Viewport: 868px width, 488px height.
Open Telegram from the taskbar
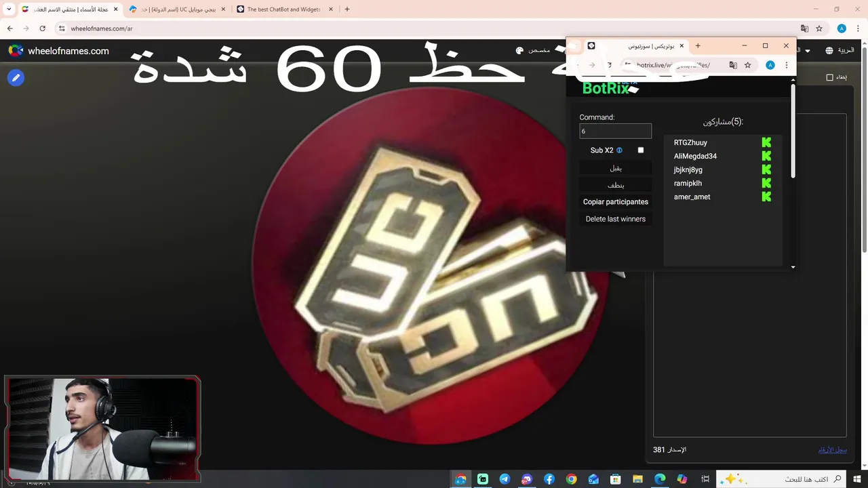coord(505,479)
